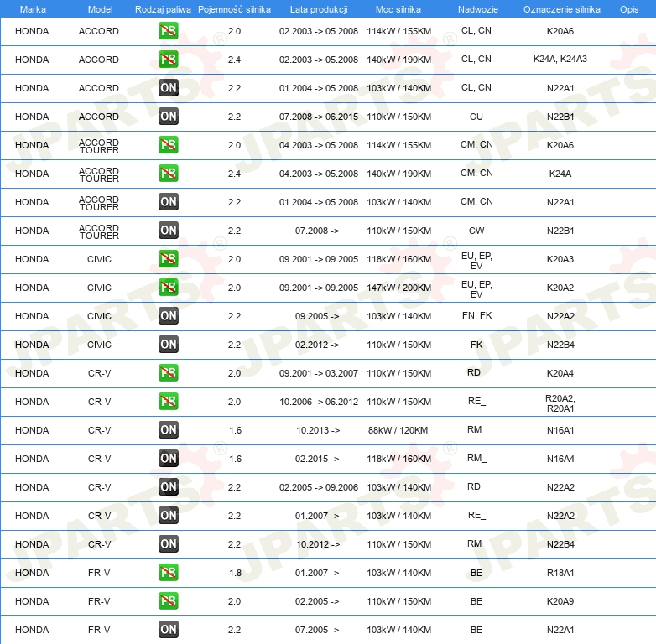Click the production dates 07.2008 -> 06.2015

(x=319, y=117)
